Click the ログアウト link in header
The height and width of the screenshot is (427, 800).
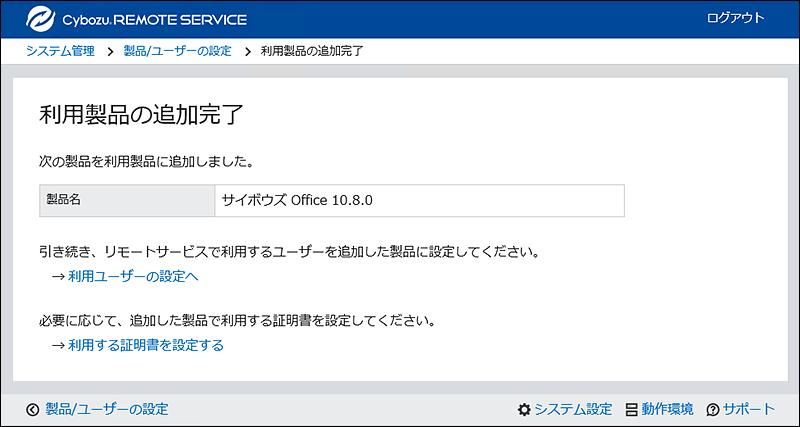(735, 18)
